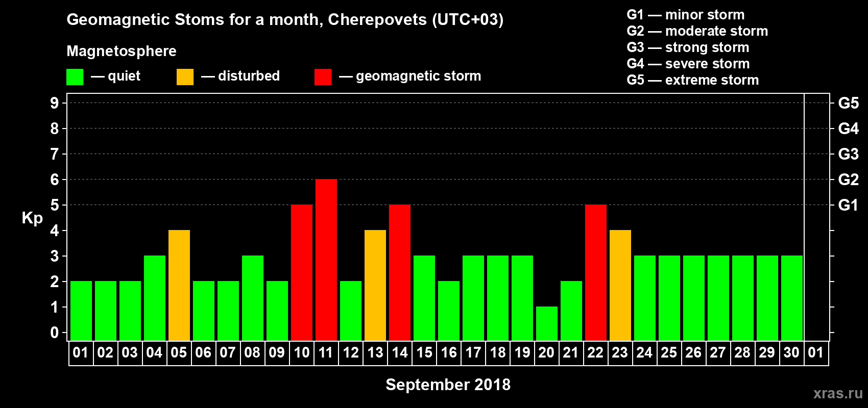Select the green bar for day 16
The height and width of the screenshot is (408, 868).
click(x=449, y=311)
